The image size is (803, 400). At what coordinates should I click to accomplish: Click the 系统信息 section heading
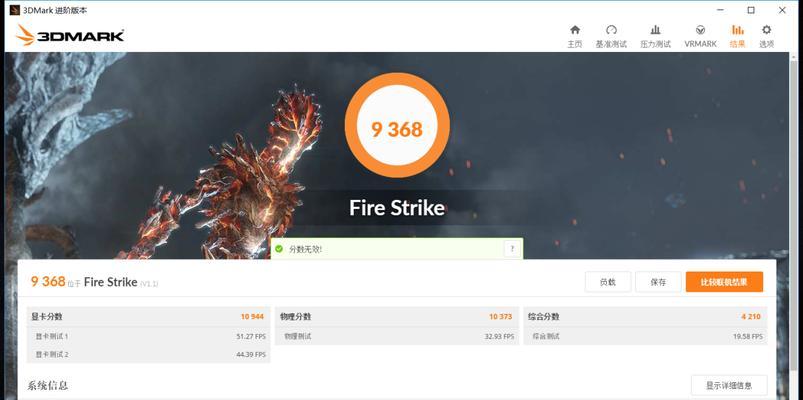pyautogui.click(x=48, y=385)
